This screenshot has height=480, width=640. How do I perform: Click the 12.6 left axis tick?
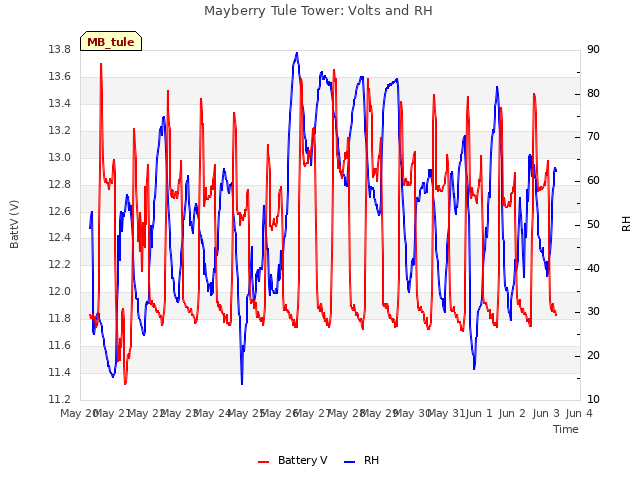[60, 211]
